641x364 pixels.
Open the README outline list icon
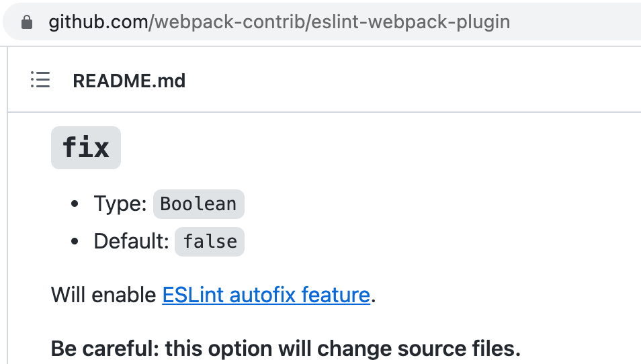pos(40,81)
